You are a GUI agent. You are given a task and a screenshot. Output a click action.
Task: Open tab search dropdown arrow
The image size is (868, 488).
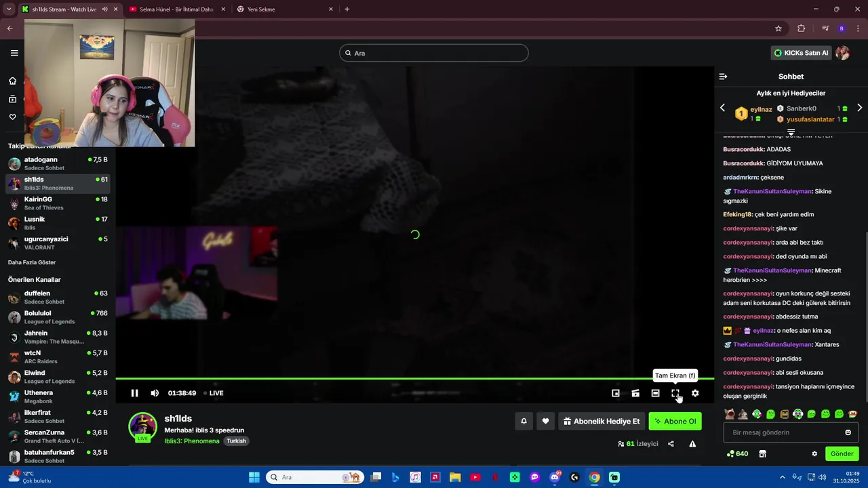[x=9, y=9]
